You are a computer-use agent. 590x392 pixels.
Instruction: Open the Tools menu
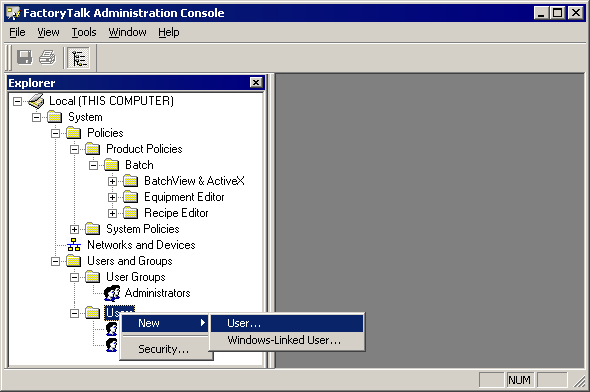coord(84,32)
